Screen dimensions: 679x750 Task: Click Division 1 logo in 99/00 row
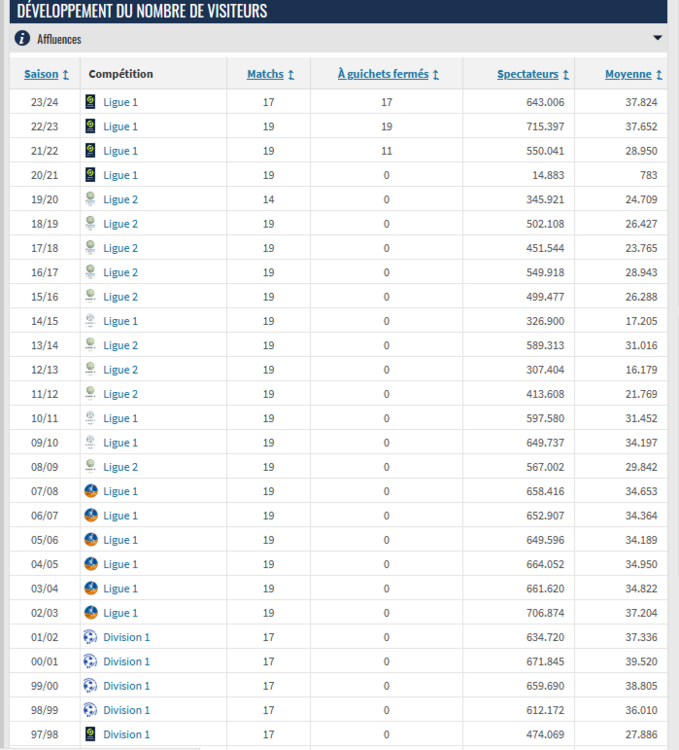click(x=90, y=686)
